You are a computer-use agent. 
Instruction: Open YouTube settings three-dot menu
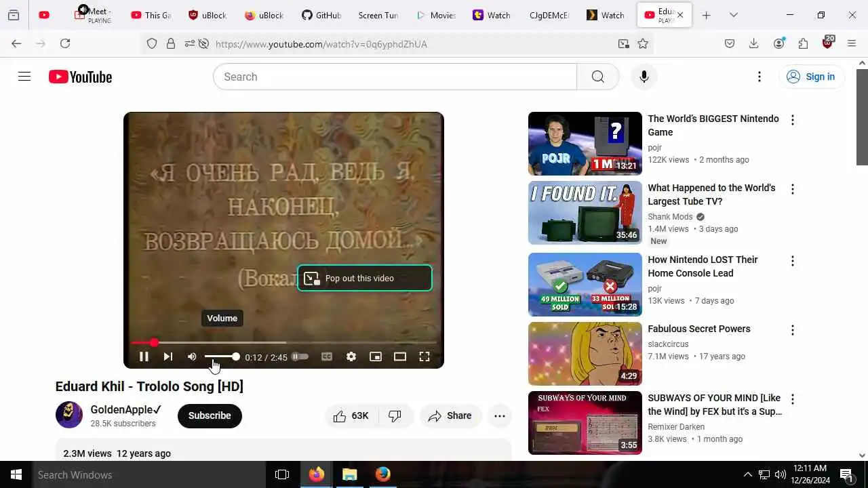point(759,77)
